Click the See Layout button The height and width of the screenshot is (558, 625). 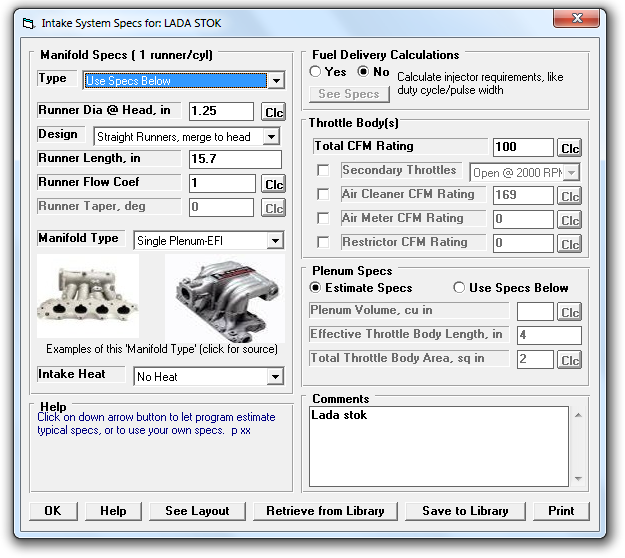coord(197,511)
